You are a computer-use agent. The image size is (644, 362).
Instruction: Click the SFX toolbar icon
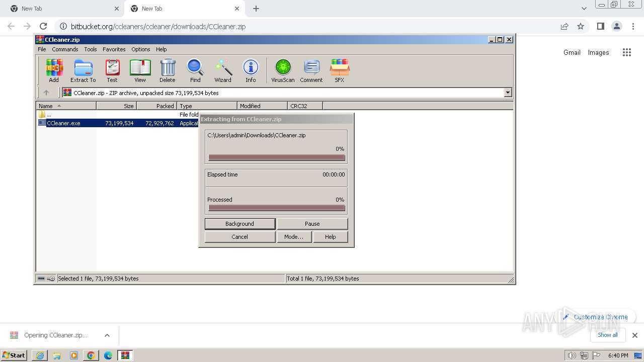coord(340,71)
